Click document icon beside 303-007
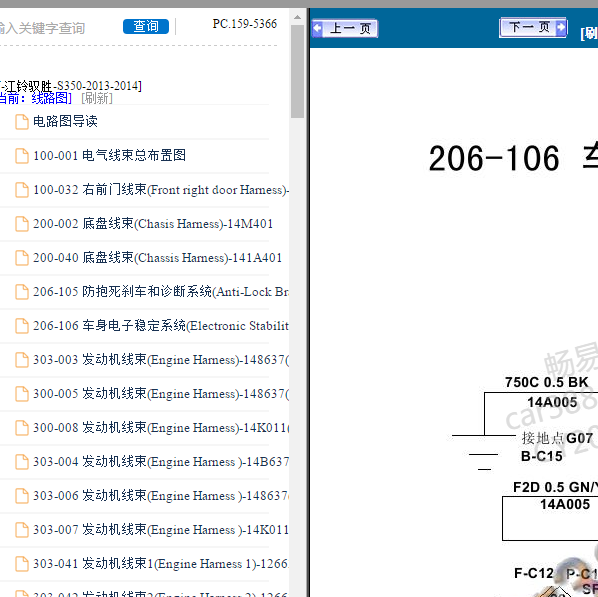 (22, 529)
